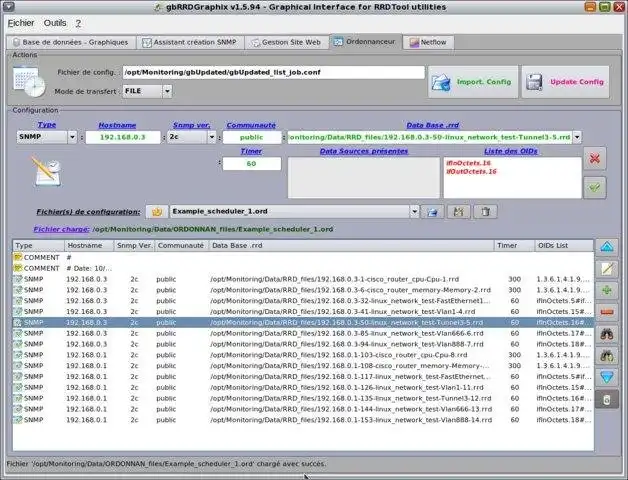Select the row for Vlan666-6.rrd

[x=303, y=333]
